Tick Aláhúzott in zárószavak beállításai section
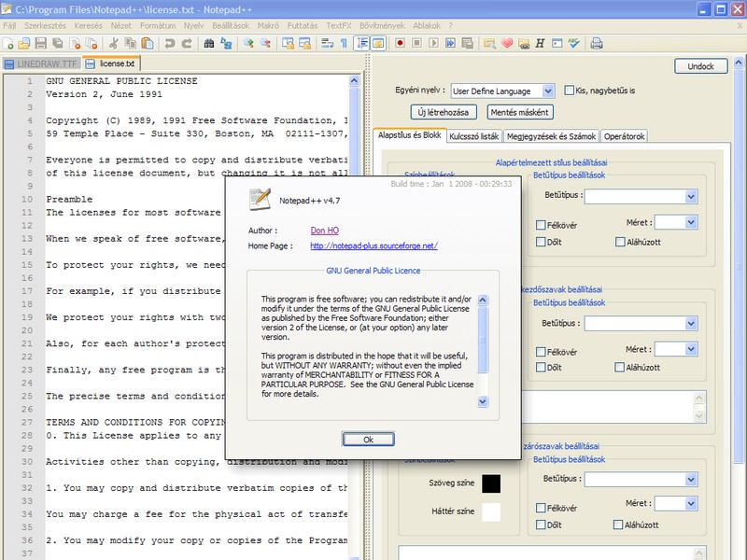This screenshot has height=560, width=747. coord(618,525)
